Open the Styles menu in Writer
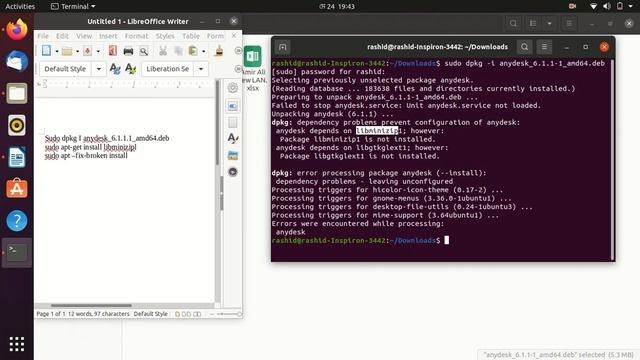This screenshot has height=360, width=640. tap(165, 36)
